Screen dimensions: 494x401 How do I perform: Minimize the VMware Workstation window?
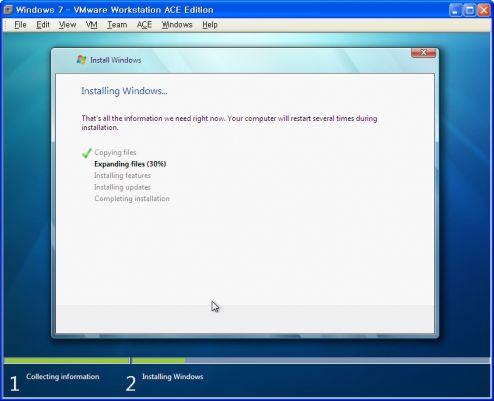pos(455,10)
